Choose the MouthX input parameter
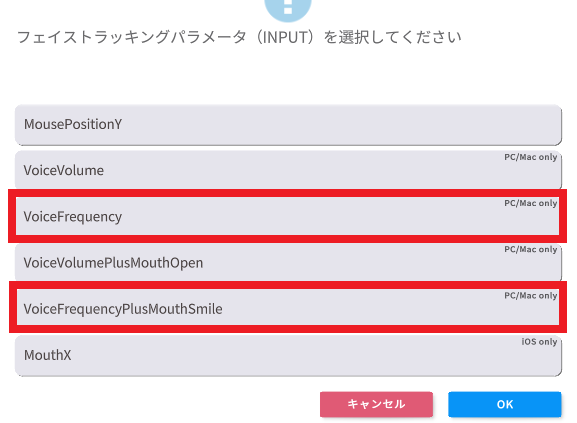The width and height of the screenshot is (577, 423). click(288, 356)
